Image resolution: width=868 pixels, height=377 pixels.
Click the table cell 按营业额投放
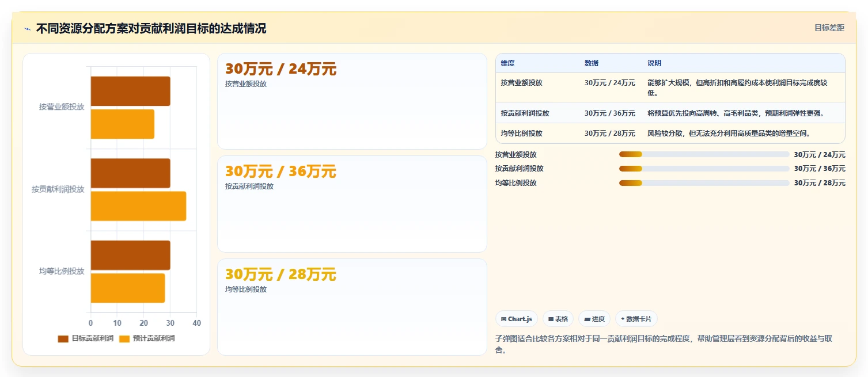click(x=522, y=83)
